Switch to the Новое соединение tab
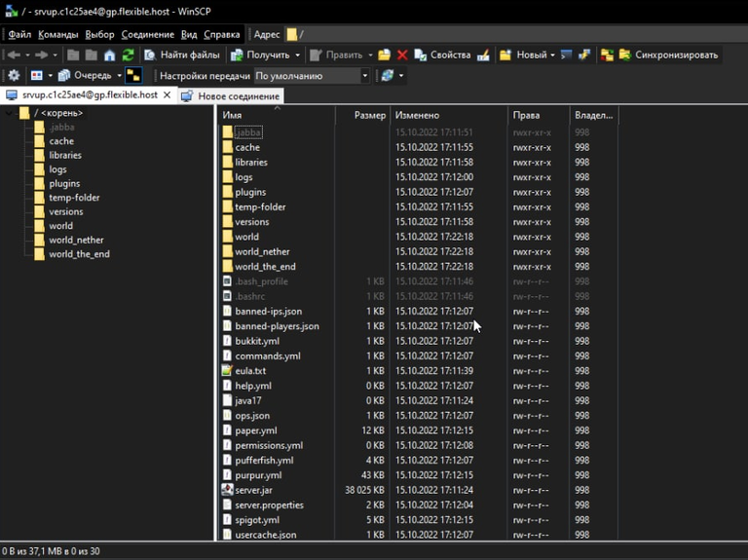 232,95
